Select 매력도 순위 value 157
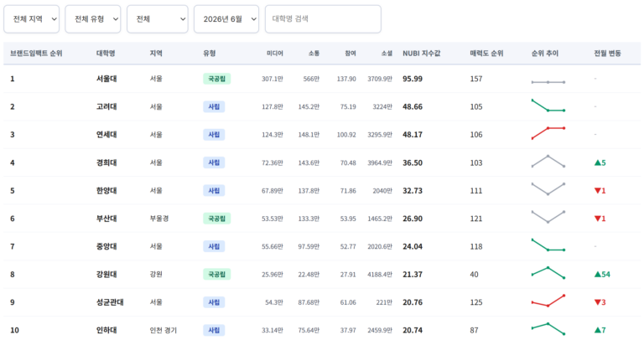 (x=476, y=79)
